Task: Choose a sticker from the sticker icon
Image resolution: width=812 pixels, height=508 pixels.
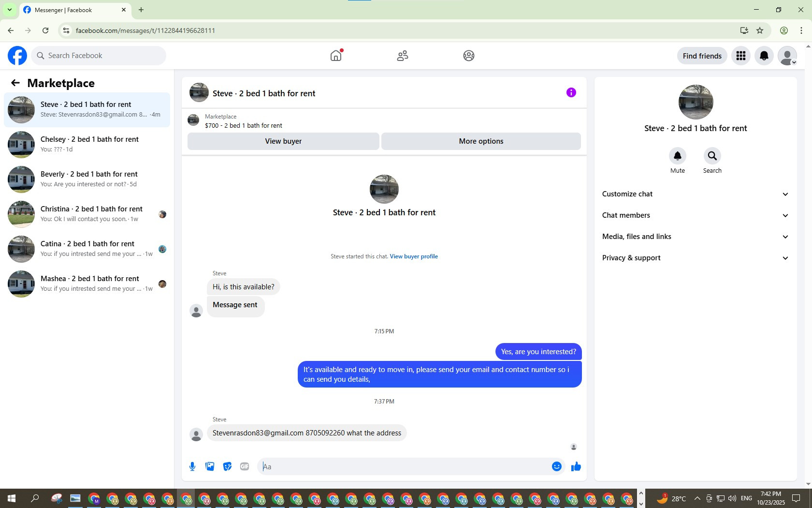Action: pyautogui.click(x=227, y=466)
